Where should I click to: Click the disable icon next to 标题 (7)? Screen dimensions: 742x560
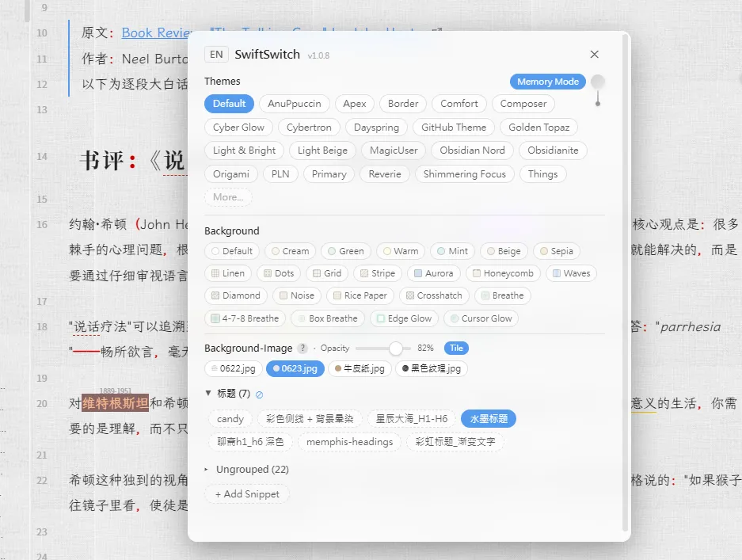point(259,394)
